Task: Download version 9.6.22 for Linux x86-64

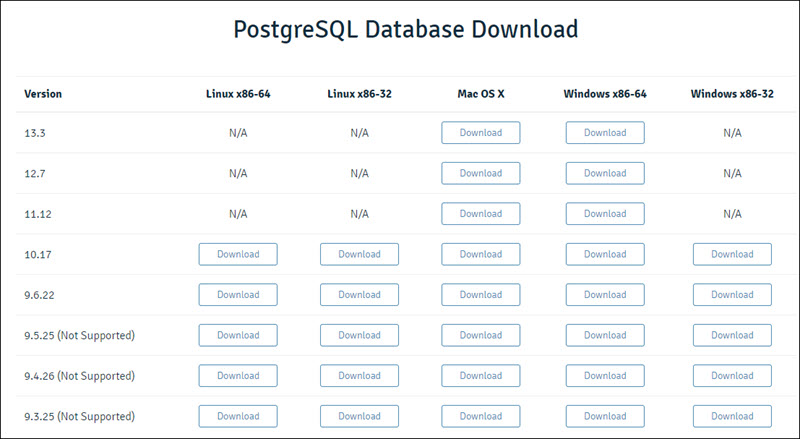Action: pyautogui.click(x=238, y=295)
